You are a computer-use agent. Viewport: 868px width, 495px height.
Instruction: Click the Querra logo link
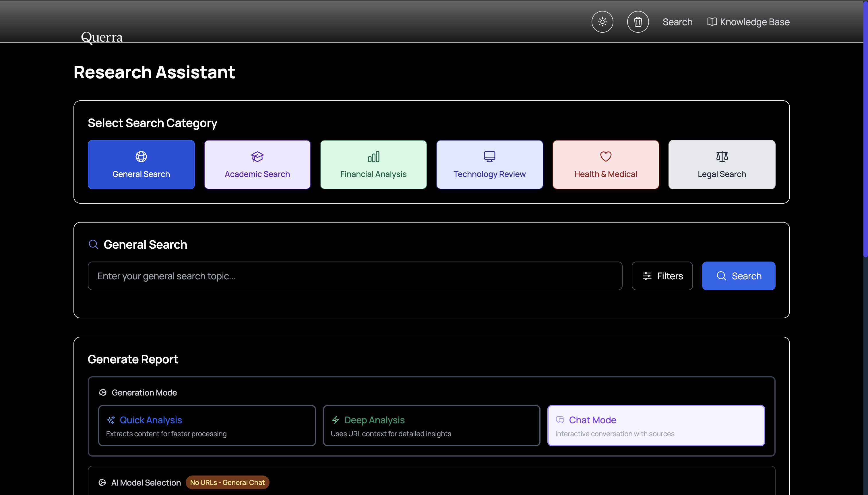click(x=102, y=37)
